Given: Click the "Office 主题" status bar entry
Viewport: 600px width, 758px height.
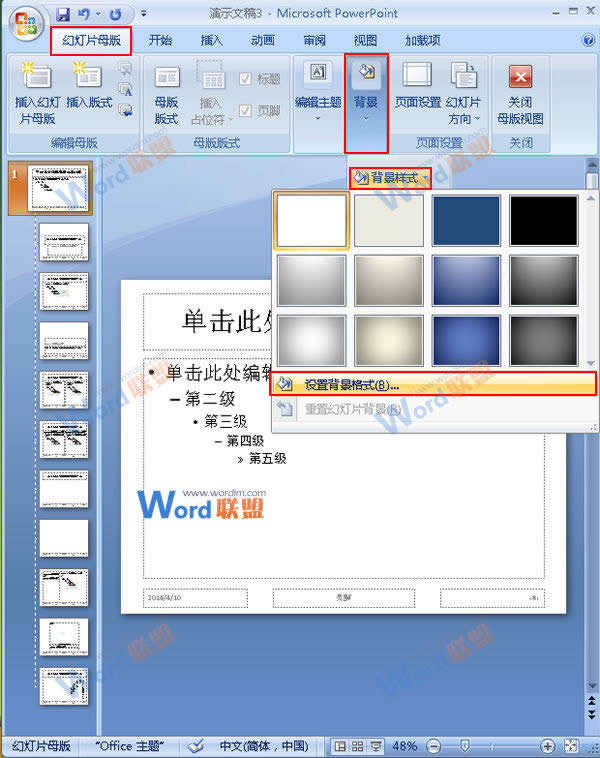Looking at the screenshot, I should point(130,746).
